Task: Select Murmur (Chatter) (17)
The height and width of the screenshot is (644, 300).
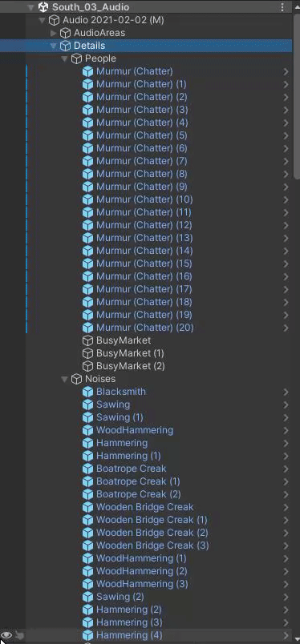Action: (144, 289)
